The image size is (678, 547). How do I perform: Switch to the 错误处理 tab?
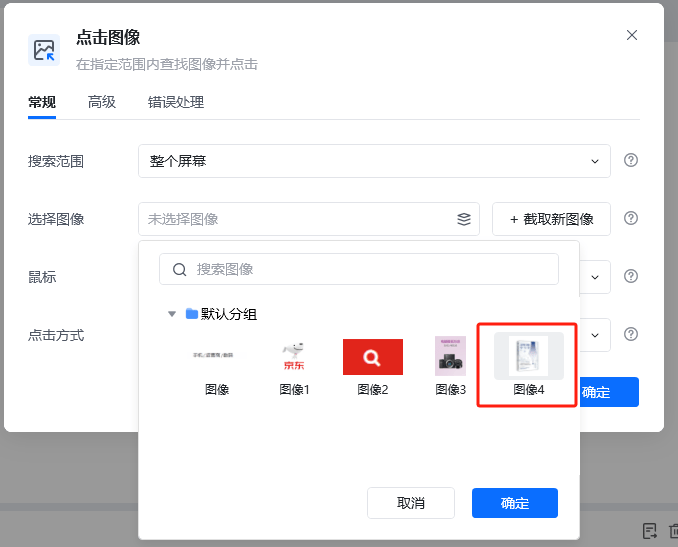pos(176,102)
